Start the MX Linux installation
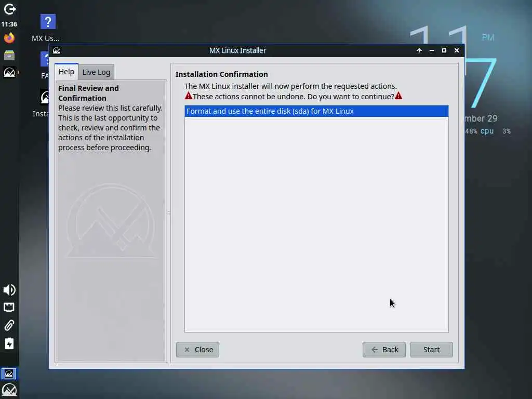The image size is (532, 399). click(x=431, y=350)
